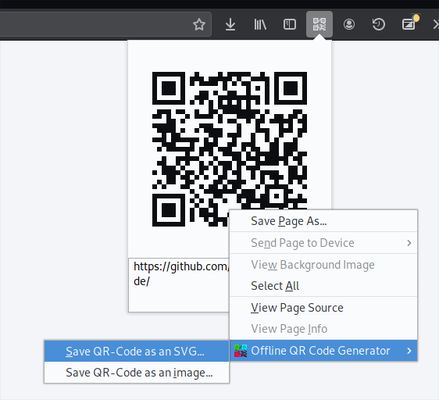The image size is (439, 400).
Task: Bookmark this page with the star icon
Action: (199, 24)
